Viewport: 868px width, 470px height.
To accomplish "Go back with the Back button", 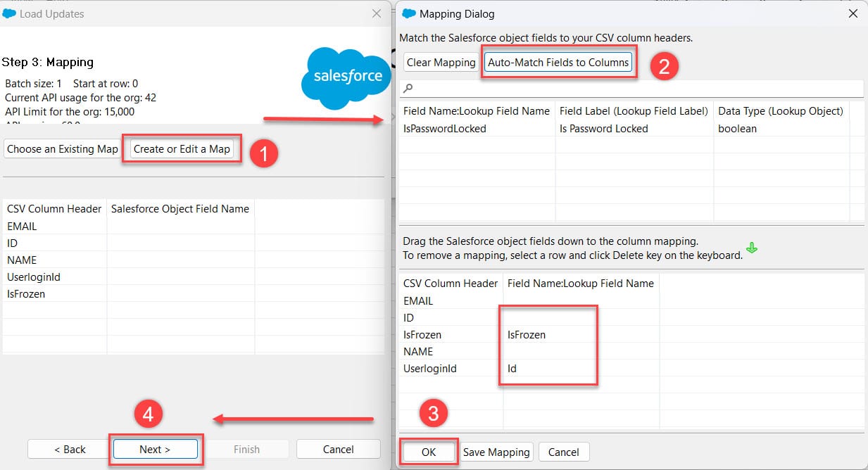I will coord(70,449).
